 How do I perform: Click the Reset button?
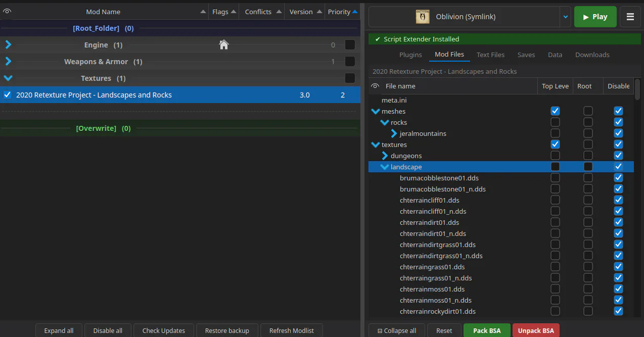pos(444,330)
